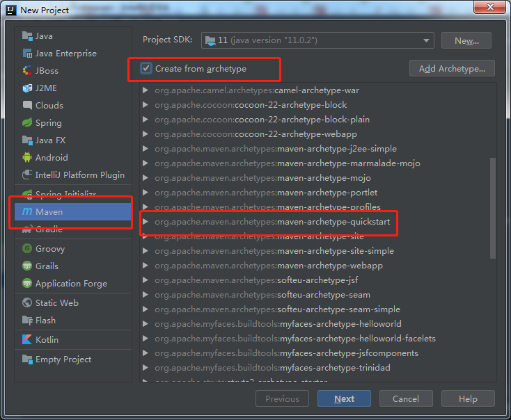
Task: Click the Add Archetype... button
Action: 452,68
